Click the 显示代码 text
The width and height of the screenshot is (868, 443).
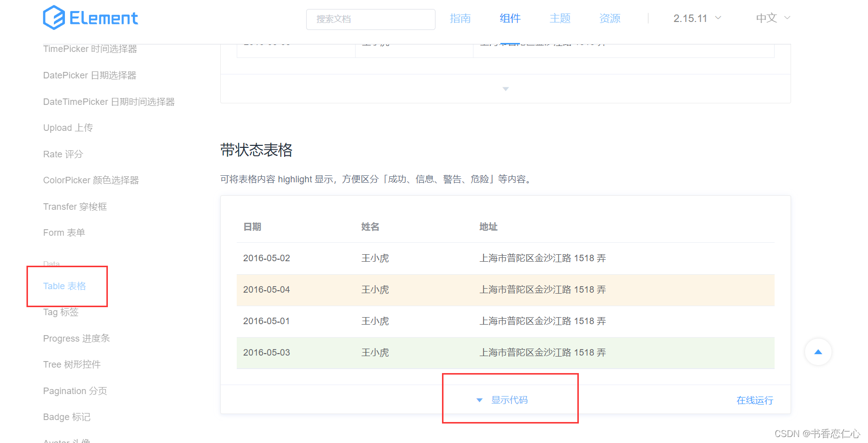coord(509,400)
